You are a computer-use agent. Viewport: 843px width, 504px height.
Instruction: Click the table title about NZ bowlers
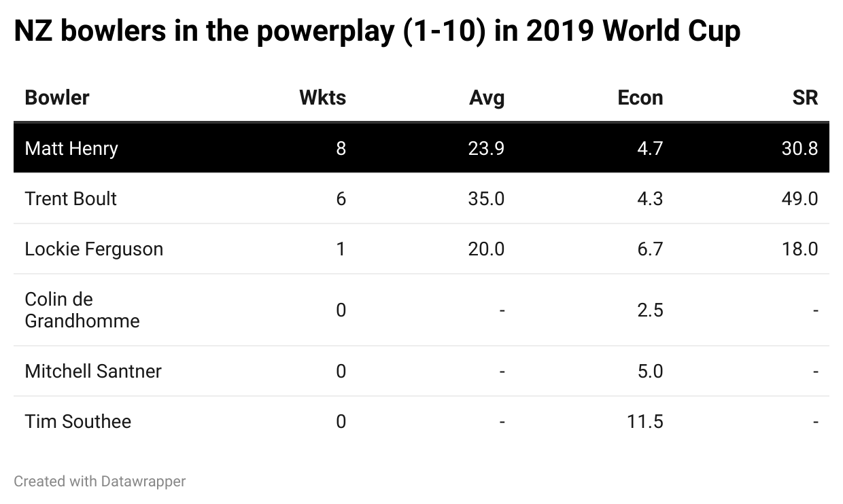tap(377, 31)
